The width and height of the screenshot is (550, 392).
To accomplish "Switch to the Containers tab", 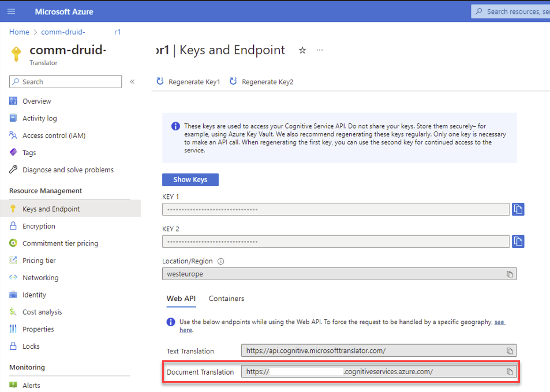I will click(x=226, y=299).
